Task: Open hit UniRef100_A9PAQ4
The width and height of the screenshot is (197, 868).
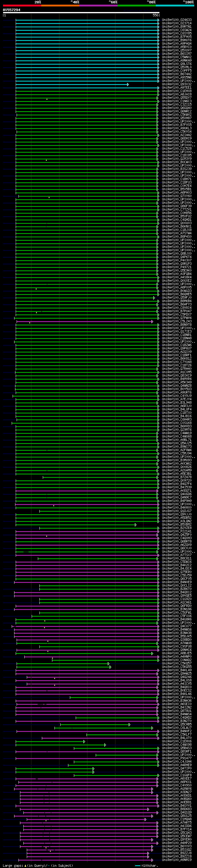Action: tap(177, 43)
